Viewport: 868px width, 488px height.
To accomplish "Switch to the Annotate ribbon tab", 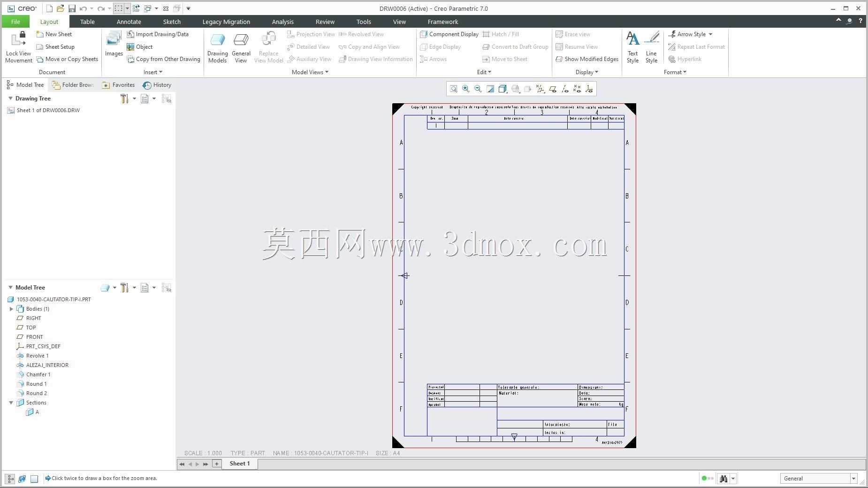I will coord(129,22).
